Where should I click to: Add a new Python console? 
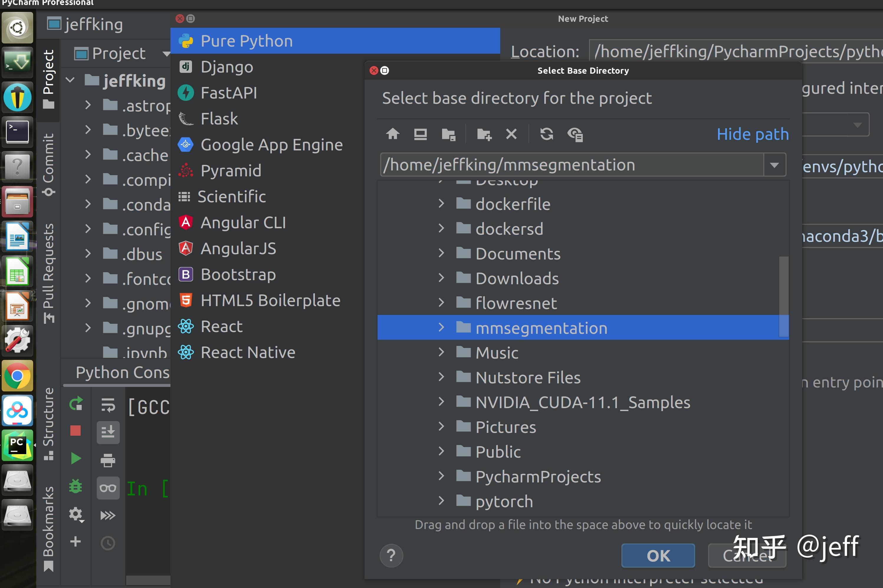tap(76, 541)
